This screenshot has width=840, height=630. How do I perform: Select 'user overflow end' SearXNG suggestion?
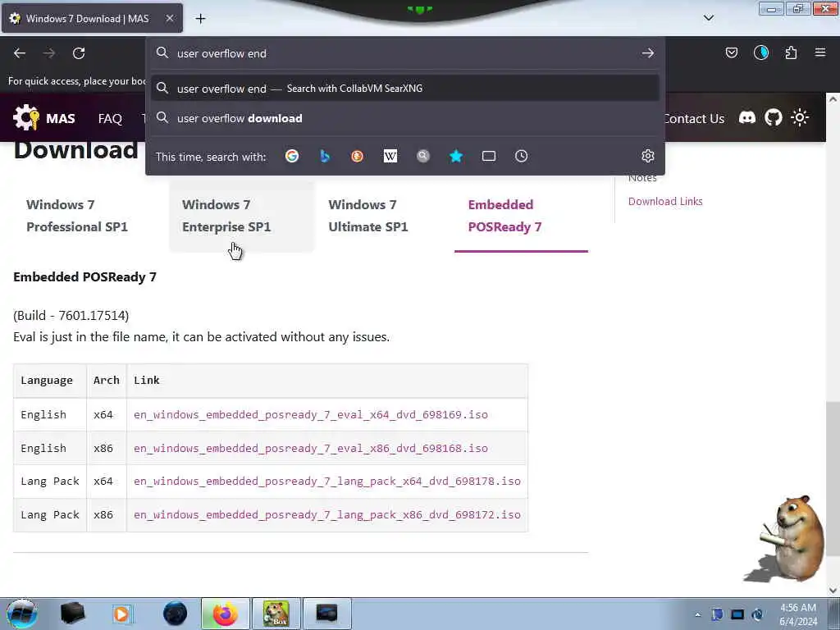404,89
